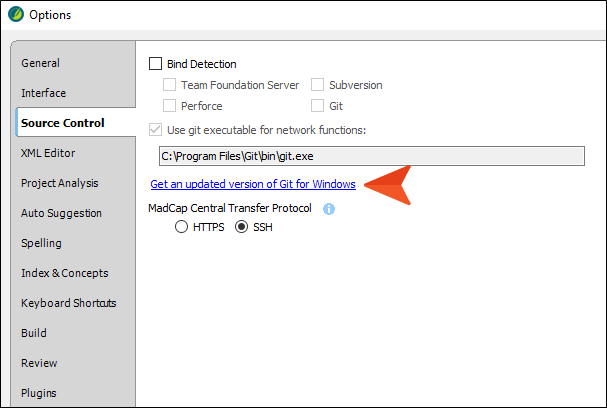Check the Perforce checkbox
Viewport: 607px width, 408px height.
[x=169, y=106]
